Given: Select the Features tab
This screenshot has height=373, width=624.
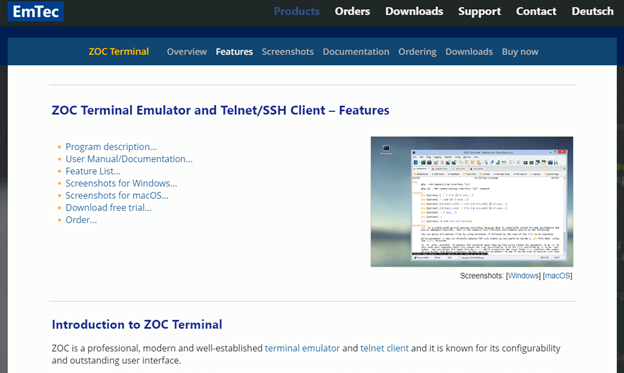Looking at the screenshot, I should [x=234, y=52].
